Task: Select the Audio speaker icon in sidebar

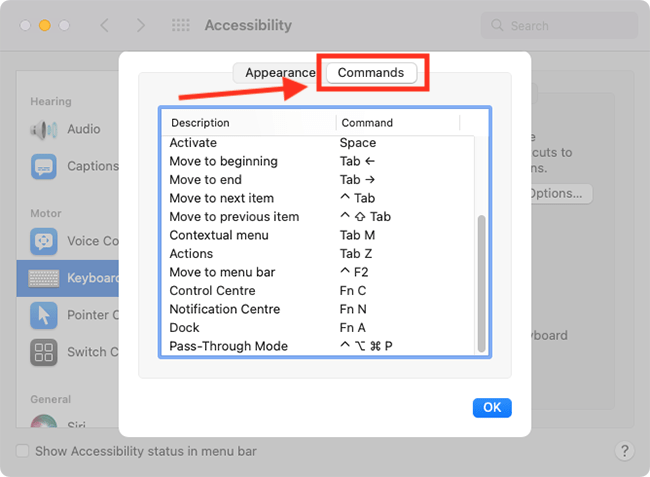Action: click(x=44, y=129)
